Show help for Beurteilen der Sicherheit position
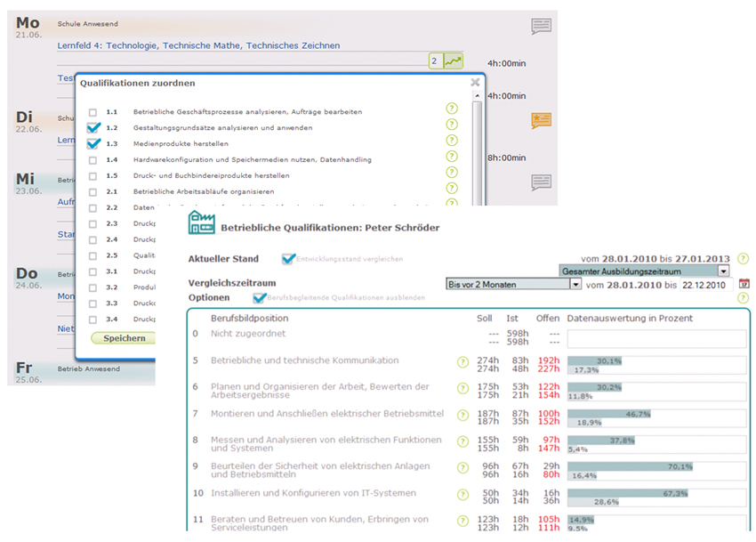Screen dimensions: 756x542 pyautogui.click(x=462, y=467)
